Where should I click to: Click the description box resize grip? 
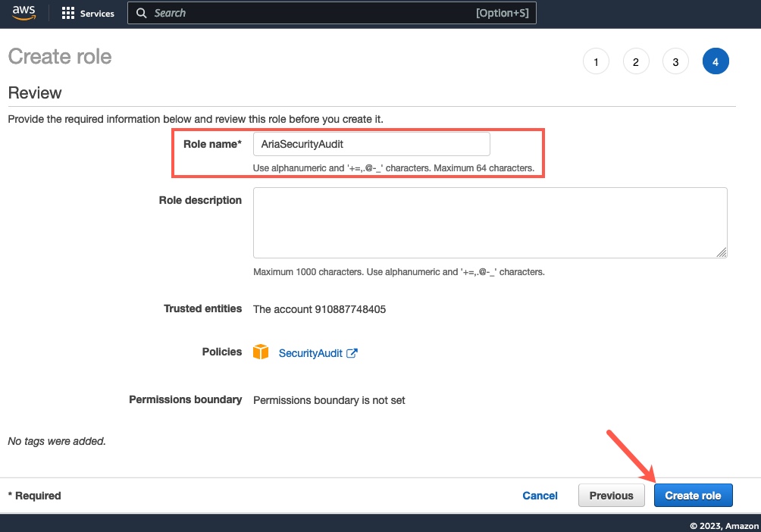pos(722,253)
